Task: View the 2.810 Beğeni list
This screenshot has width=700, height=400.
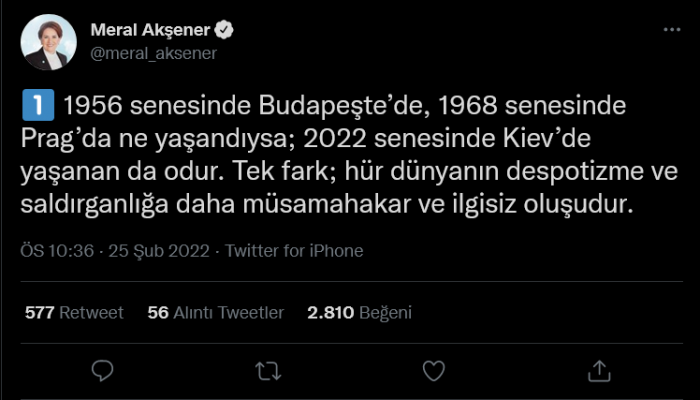Action: click(x=360, y=312)
